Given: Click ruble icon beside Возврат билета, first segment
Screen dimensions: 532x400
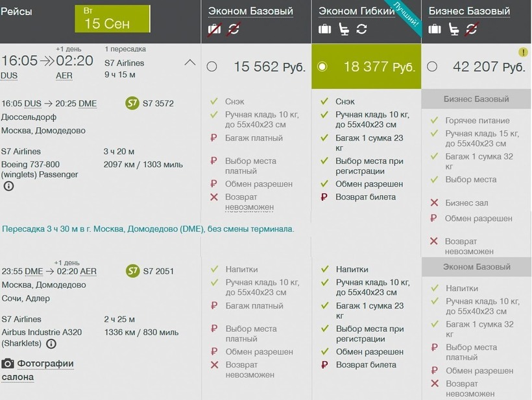Looking at the screenshot, I should click(324, 197).
